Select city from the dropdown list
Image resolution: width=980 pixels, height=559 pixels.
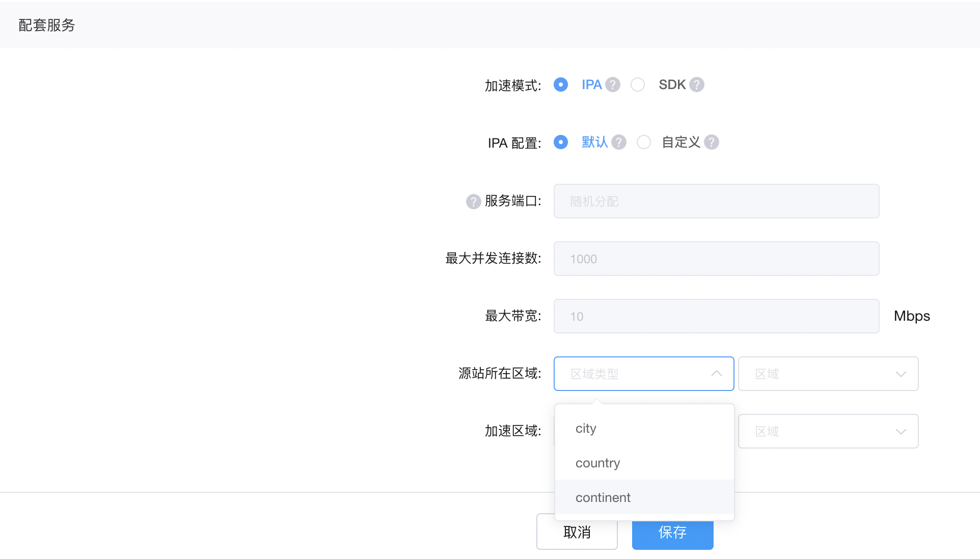point(586,428)
